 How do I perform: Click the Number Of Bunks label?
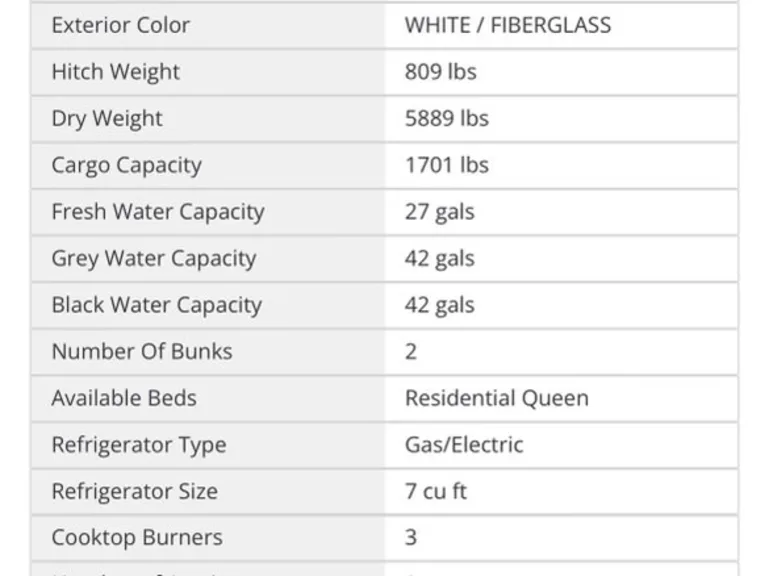[x=142, y=352]
